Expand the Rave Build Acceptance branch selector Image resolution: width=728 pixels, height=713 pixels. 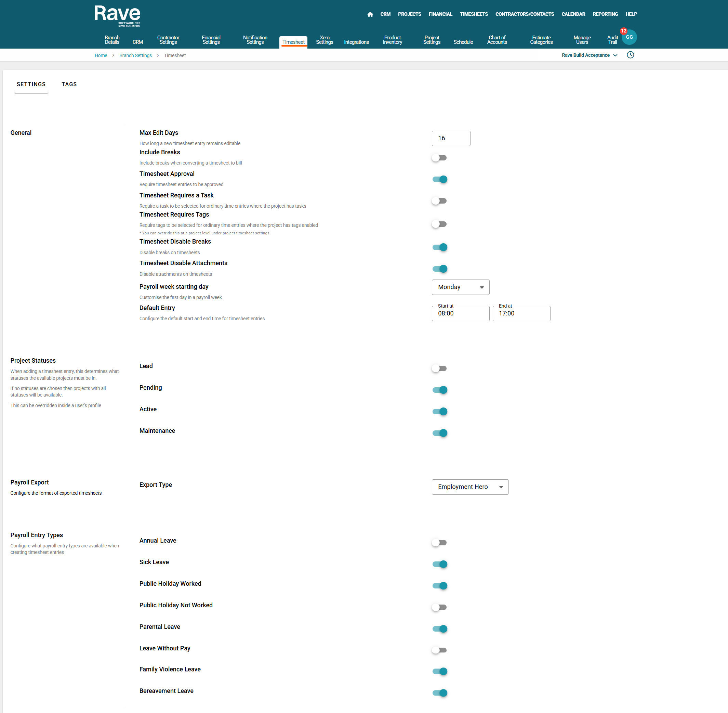(589, 55)
